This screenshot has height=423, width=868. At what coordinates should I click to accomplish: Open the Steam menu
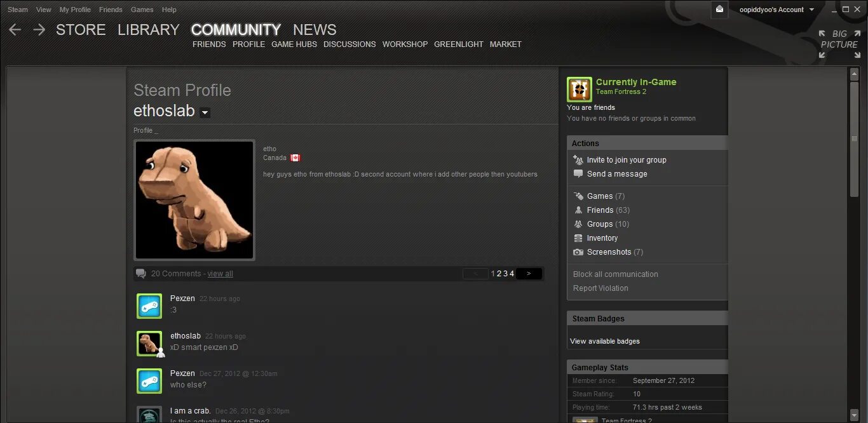pyautogui.click(x=18, y=10)
